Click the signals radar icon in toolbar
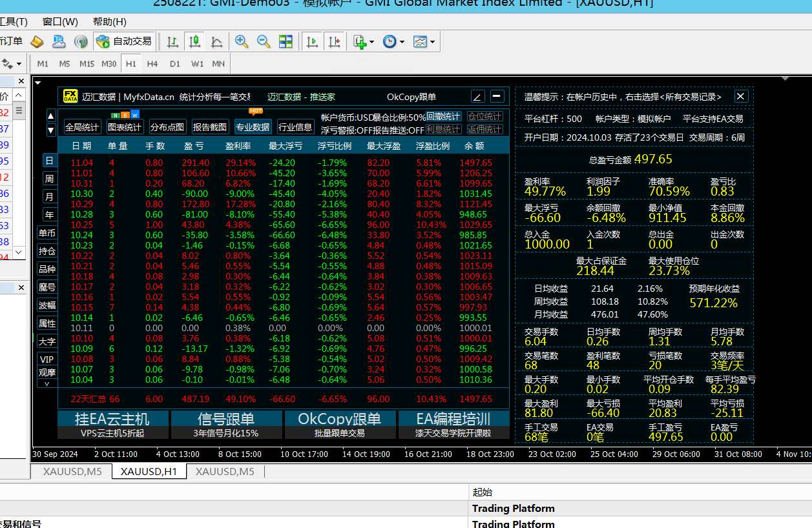Image resolution: width=812 pixels, height=528 pixels. tap(81, 42)
